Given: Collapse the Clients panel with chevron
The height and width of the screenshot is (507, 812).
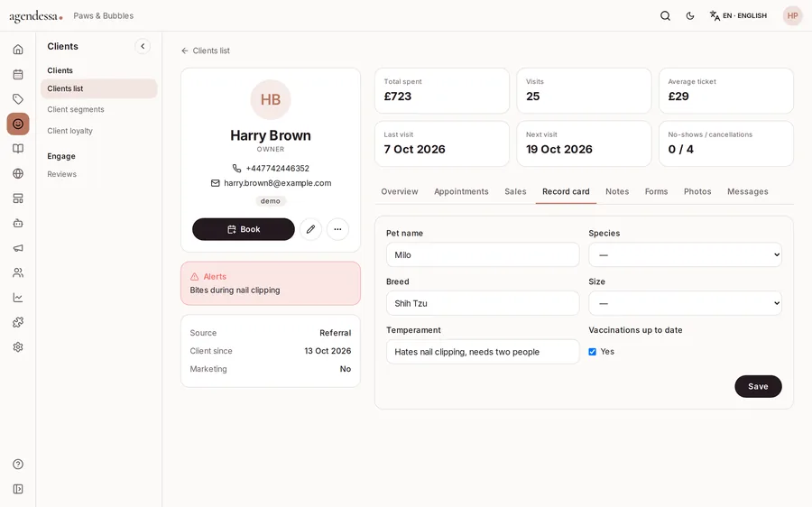Looking at the screenshot, I should click(x=143, y=46).
